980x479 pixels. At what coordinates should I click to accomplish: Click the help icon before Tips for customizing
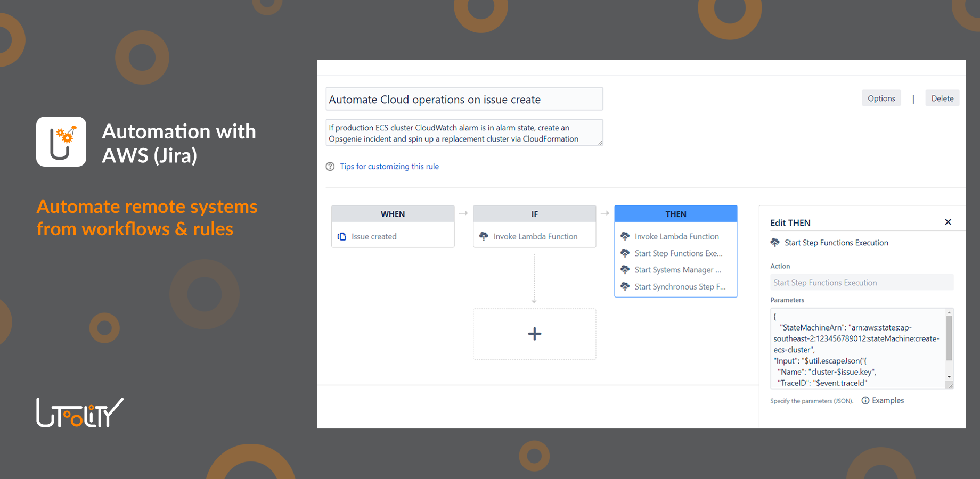click(x=330, y=166)
